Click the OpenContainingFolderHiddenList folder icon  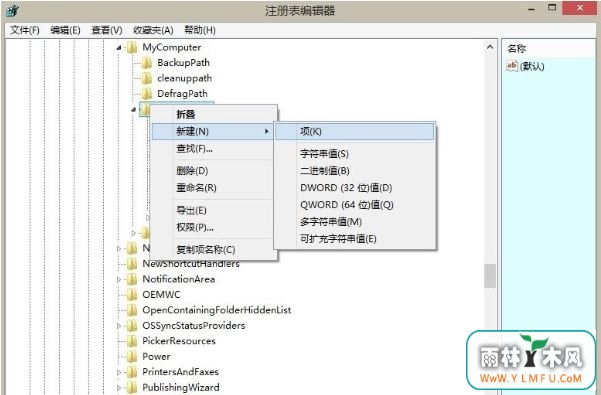pyautogui.click(x=131, y=310)
